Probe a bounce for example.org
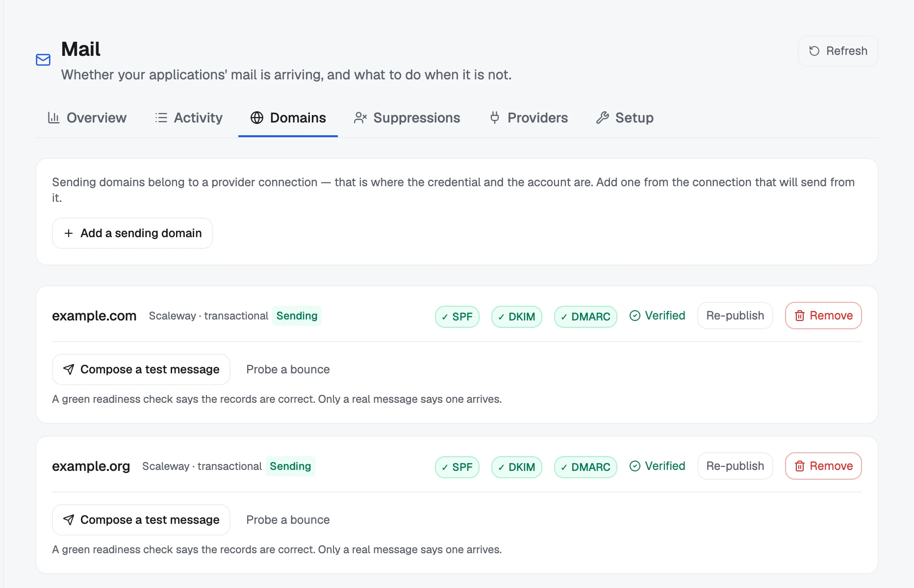Screen dimensions: 914x588 [288, 520]
